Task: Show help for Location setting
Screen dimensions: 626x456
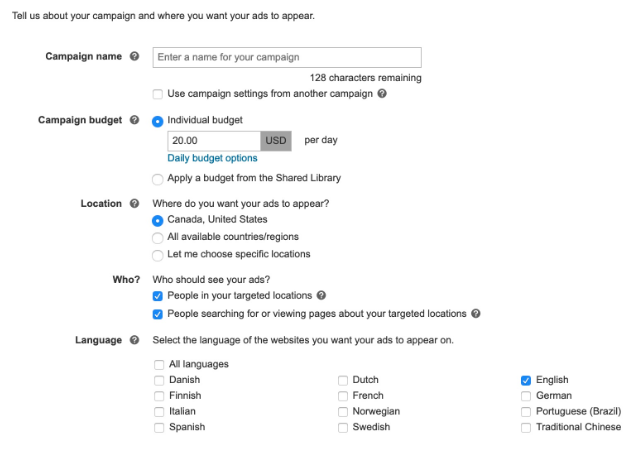Action: [135, 203]
